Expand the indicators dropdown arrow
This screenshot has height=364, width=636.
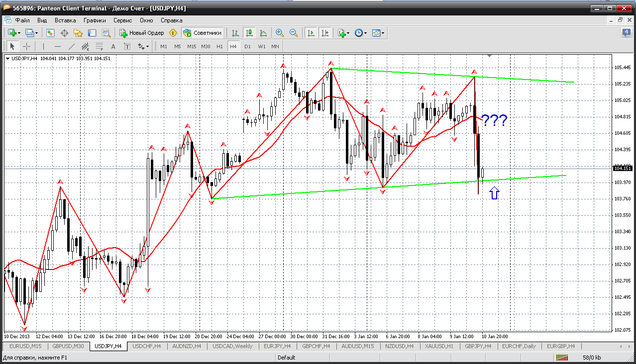click(348, 33)
